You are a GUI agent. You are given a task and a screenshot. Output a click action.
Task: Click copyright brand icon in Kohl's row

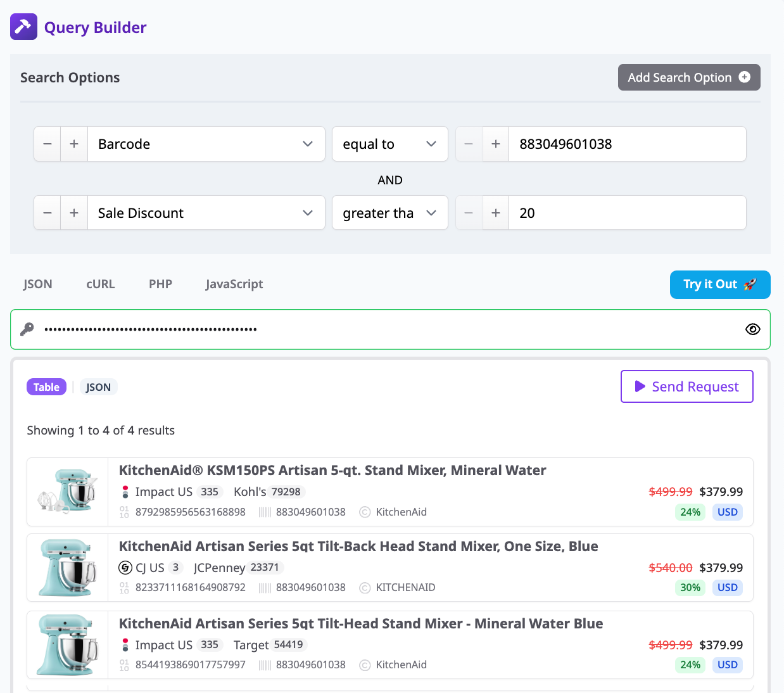click(365, 512)
